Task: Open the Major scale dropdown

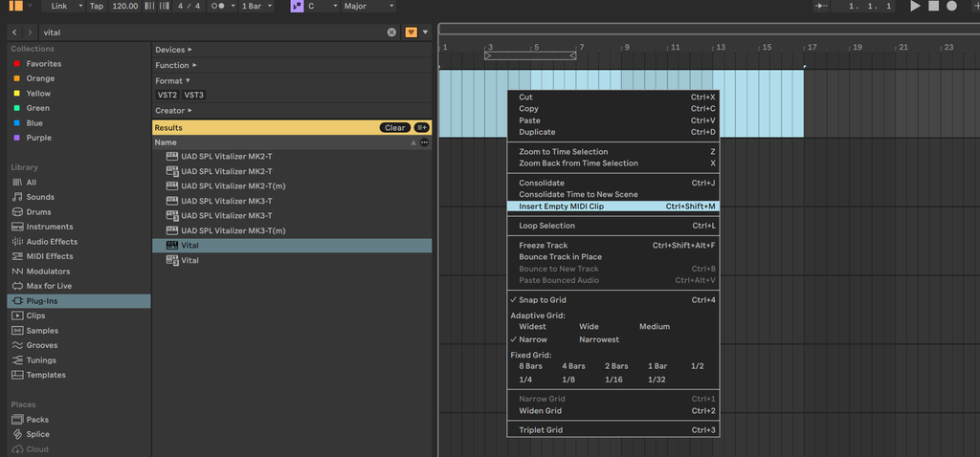Action: (368, 6)
